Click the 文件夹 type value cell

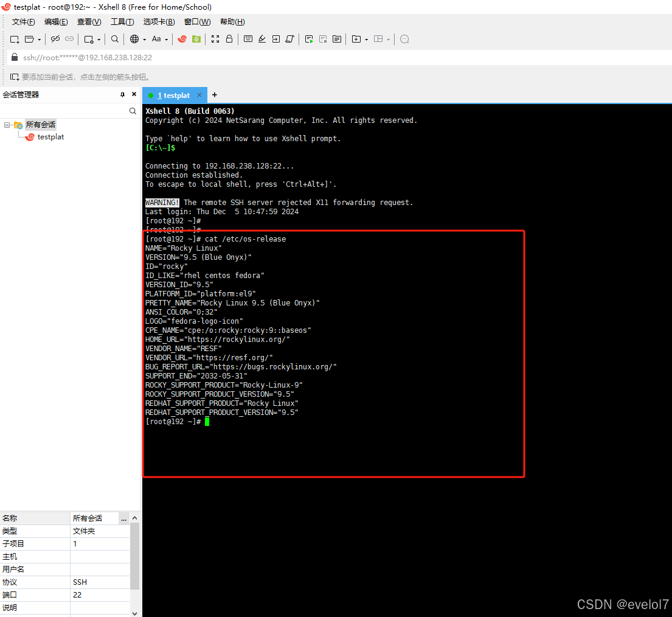[100, 531]
